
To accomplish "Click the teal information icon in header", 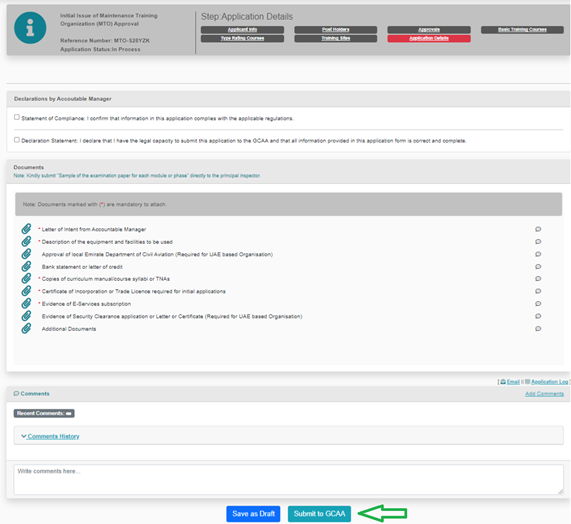I will 30,28.
